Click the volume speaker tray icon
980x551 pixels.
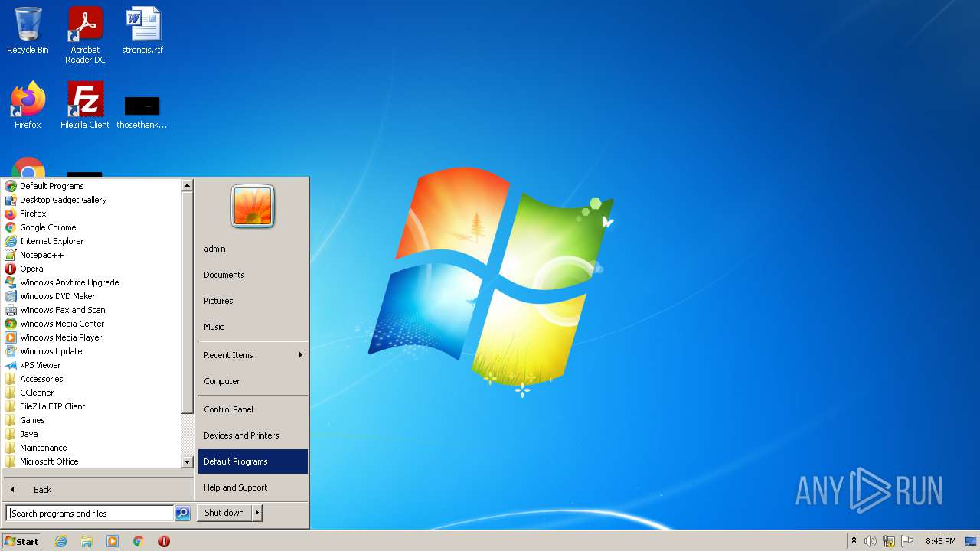[870, 541]
